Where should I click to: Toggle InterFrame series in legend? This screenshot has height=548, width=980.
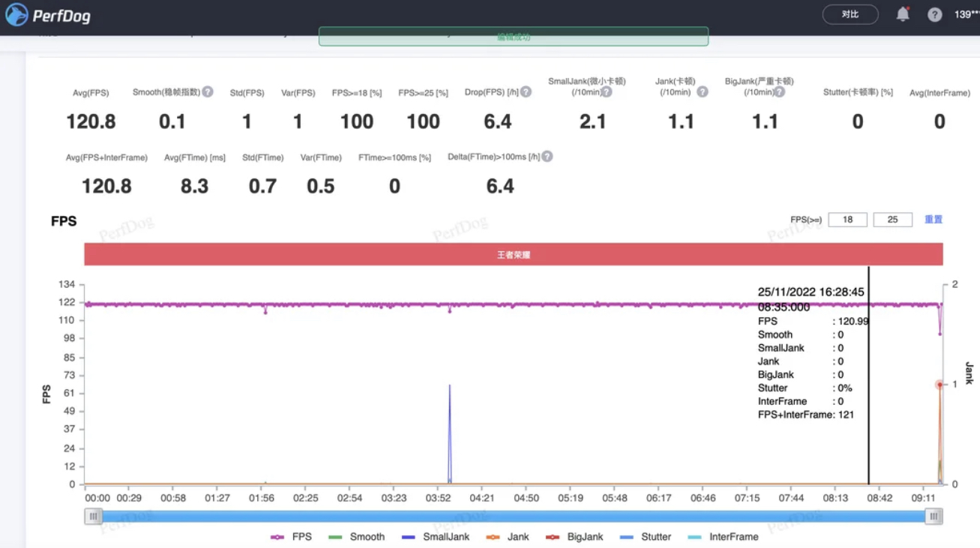click(x=723, y=537)
